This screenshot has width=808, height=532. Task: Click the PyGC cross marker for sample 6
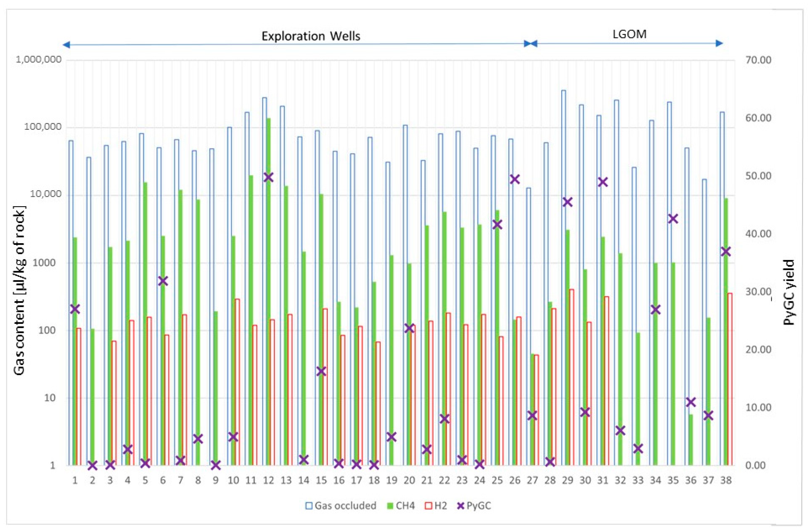coord(163,281)
